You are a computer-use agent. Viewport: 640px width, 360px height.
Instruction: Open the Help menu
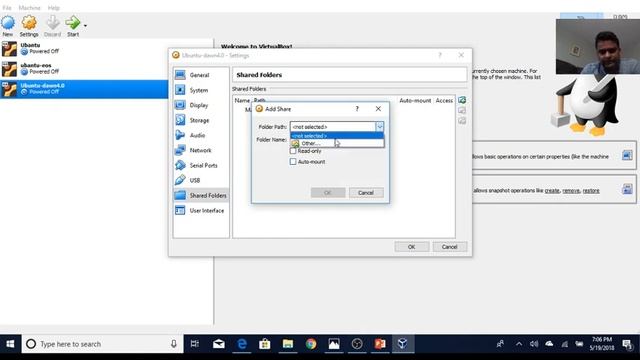click(x=53, y=8)
